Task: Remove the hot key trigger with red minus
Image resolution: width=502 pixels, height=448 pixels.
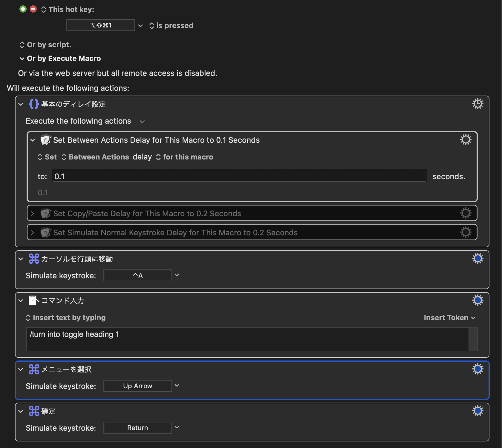Action: tap(33, 9)
